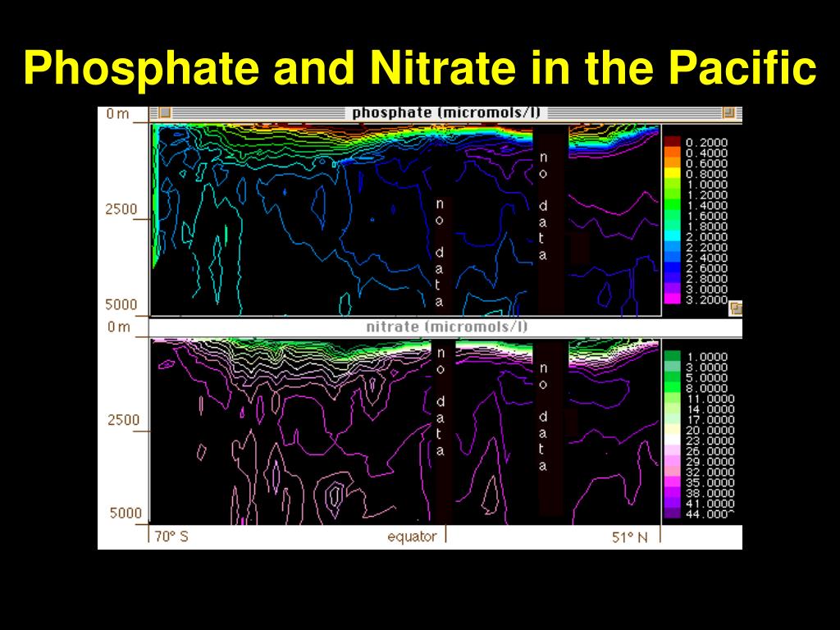Viewport: 840px width, 630px height.
Task: Select 3.2000 in the phosphate legend
Action: pos(706,299)
